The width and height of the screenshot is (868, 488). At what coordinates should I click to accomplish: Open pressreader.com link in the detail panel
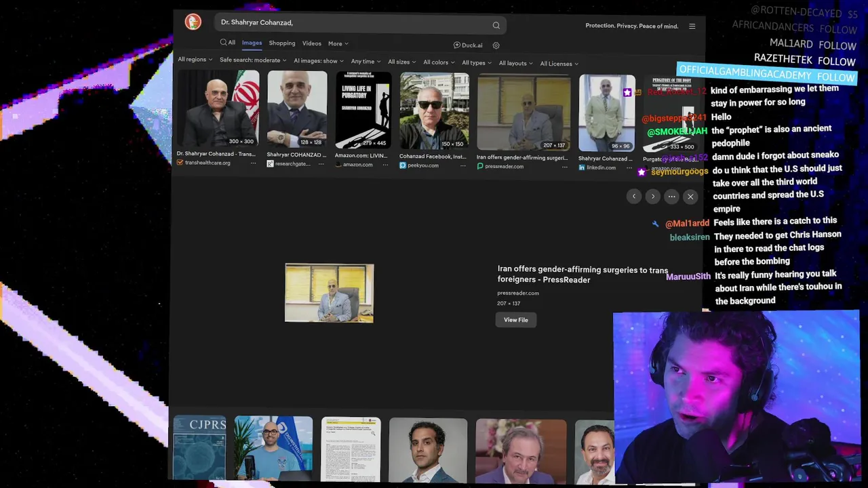[x=518, y=293]
